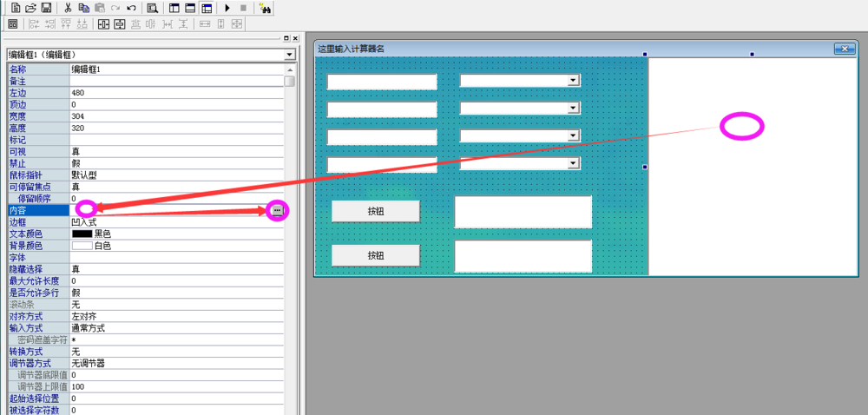868x415 pixels.
Task: Select the 可视 property row
Action: 146,152
